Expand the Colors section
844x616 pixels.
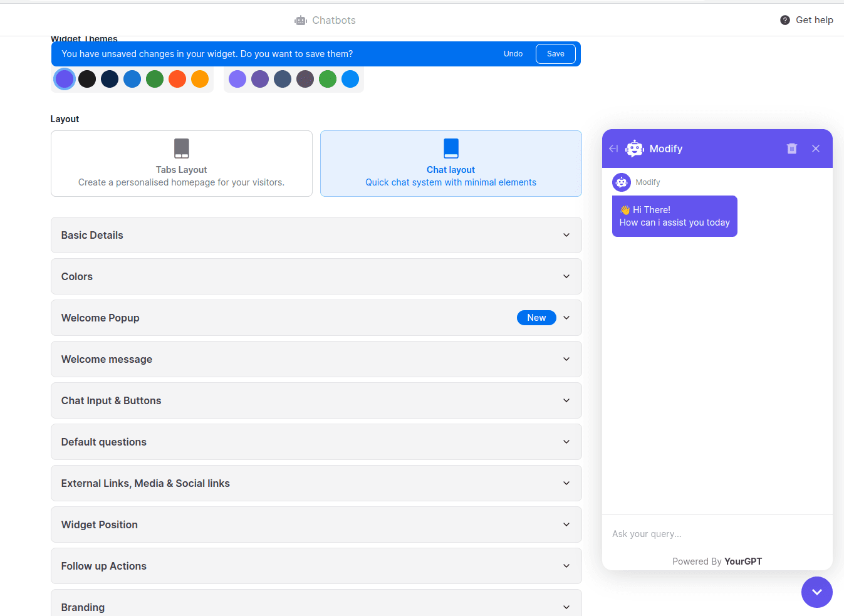(x=316, y=276)
